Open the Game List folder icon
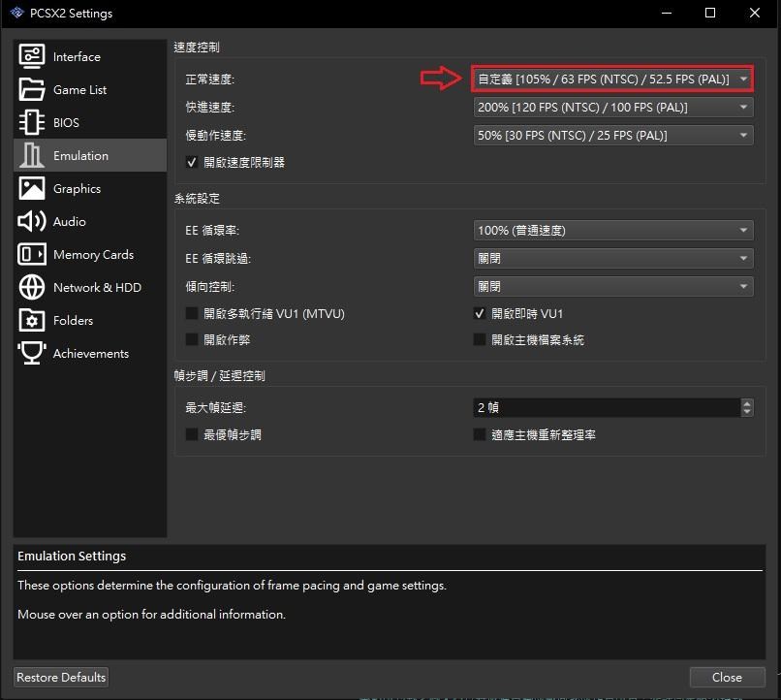The image size is (781, 700). pos(32,90)
